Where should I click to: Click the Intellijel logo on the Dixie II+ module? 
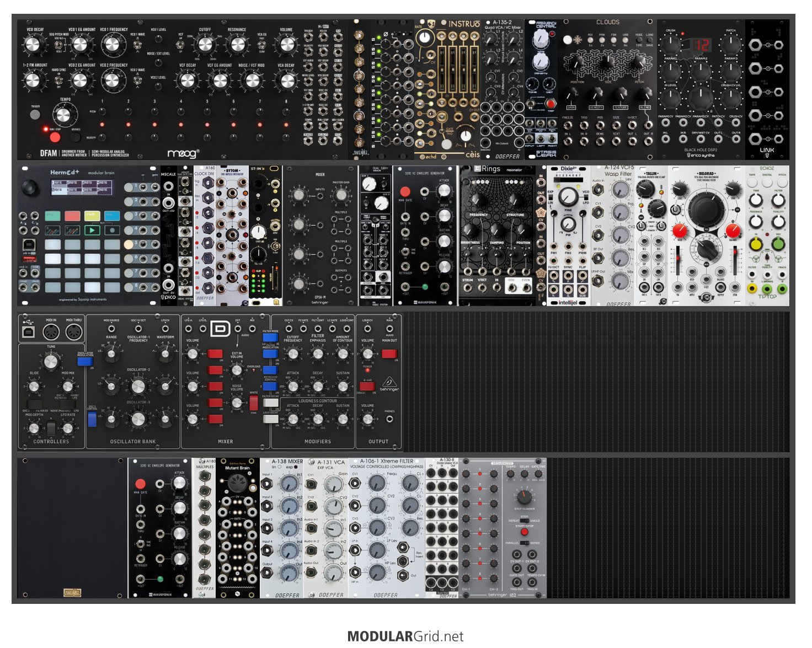coord(568,302)
